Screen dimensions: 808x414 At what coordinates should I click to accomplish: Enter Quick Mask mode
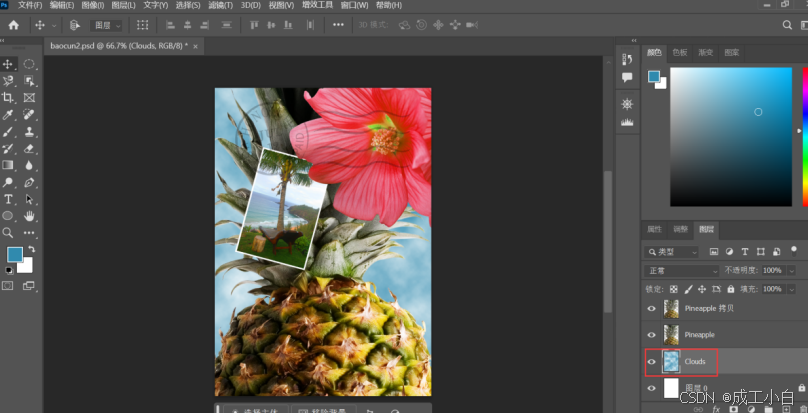(8, 285)
